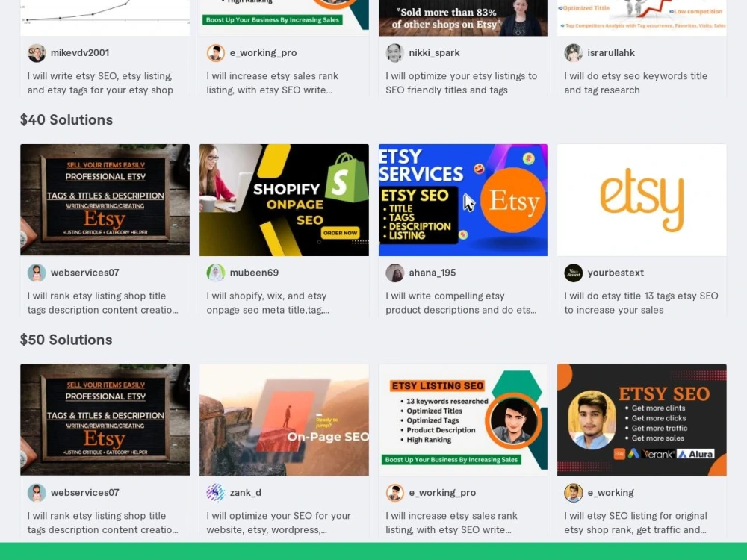Open the israrullahk username link
Viewport: 747px width, 560px height.
pyautogui.click(x=611, y=53)
